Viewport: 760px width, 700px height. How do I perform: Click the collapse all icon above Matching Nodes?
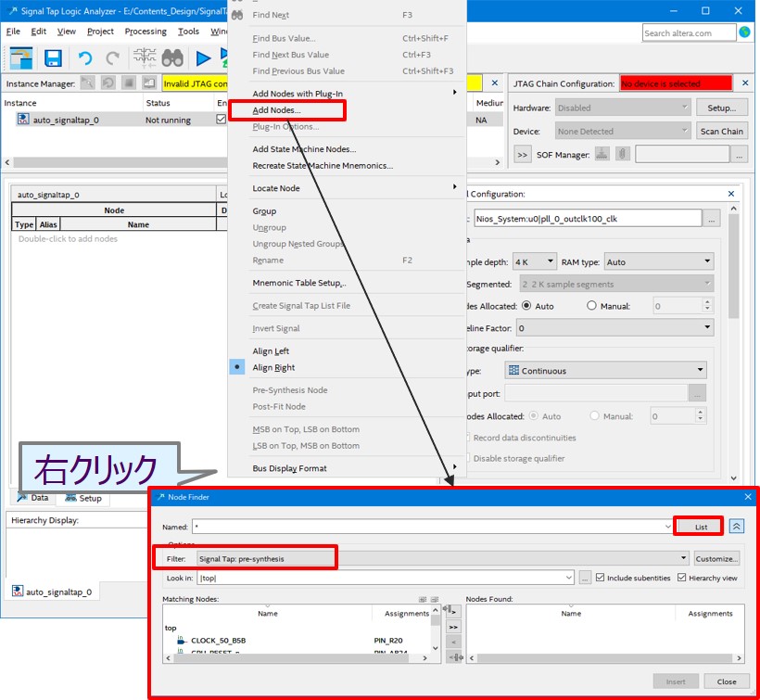pos(435,599)
